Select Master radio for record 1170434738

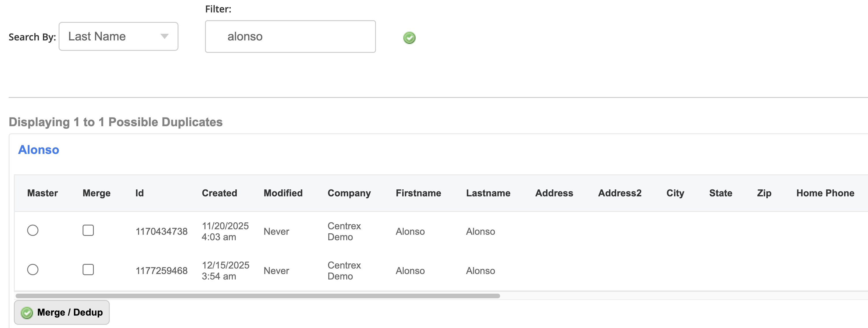[33, 231]
